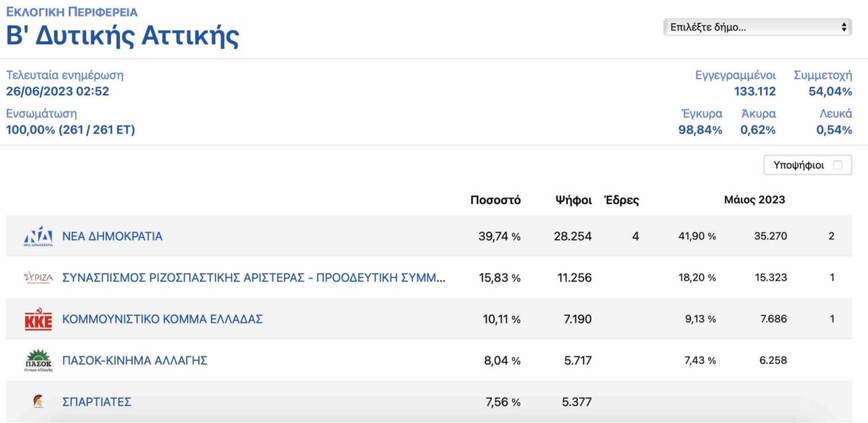
Task: Click the May 2023 seats value for KKE
Action: pos(832,319)
